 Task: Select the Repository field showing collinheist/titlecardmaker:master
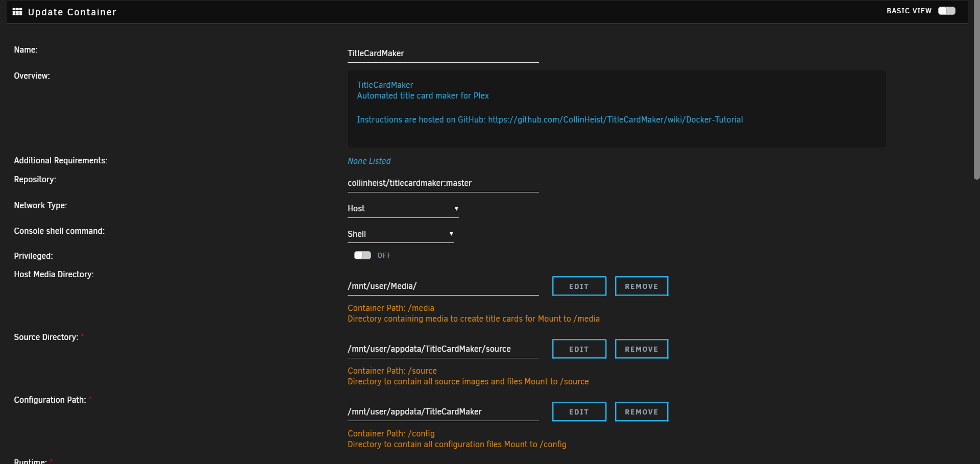443,183
